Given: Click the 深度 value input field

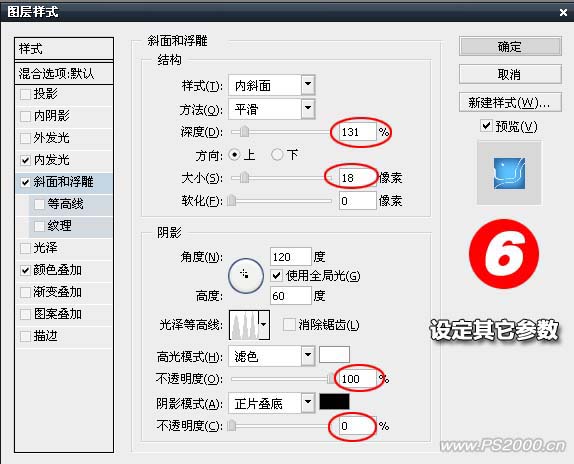Looking at the screenshot, I should 357,132.
